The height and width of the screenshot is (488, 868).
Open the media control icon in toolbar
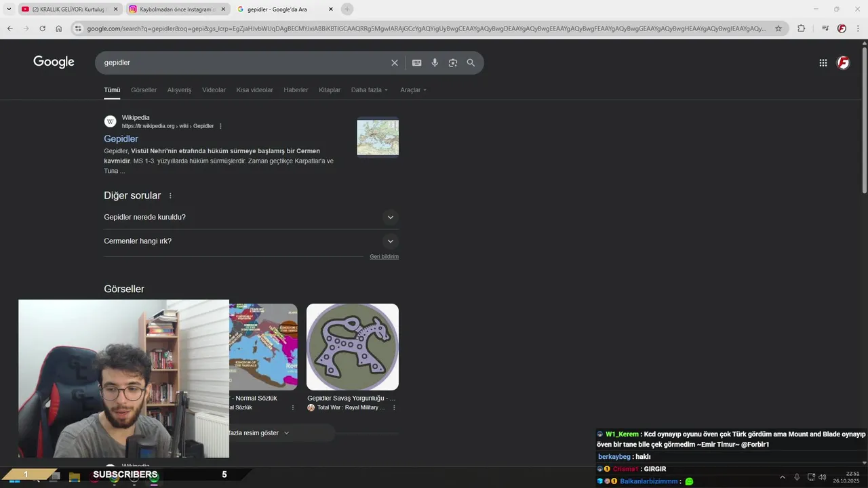click(x=825, y=28)
